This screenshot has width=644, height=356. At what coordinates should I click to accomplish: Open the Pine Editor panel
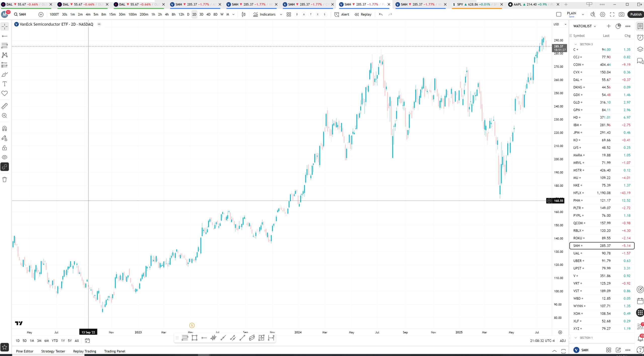pyautogui.click(x=25, y=351)
